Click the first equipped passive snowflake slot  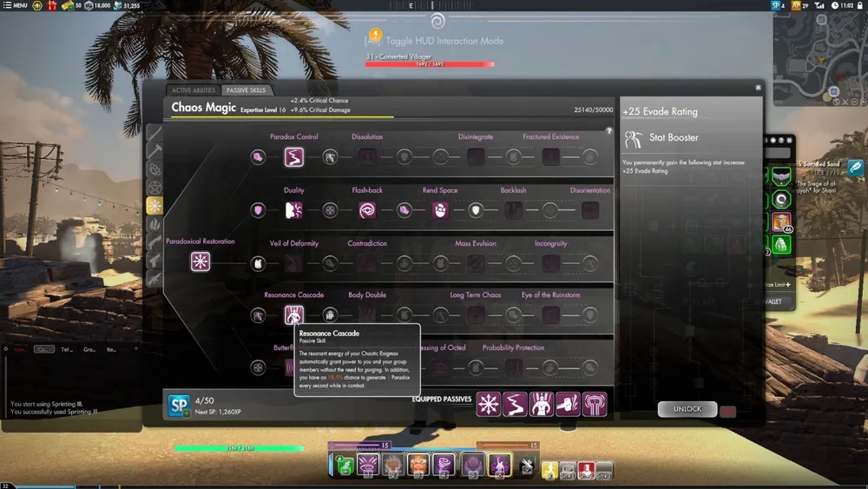pyautogui.click(x=490, y=405)
